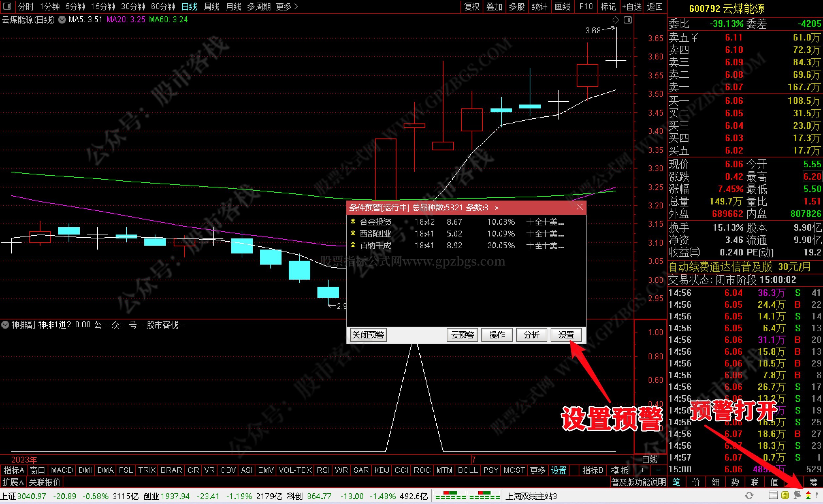Expand the > arrow in alert dialog title
823x504 pixels.
pyautogui.click(x=497, y=208)
